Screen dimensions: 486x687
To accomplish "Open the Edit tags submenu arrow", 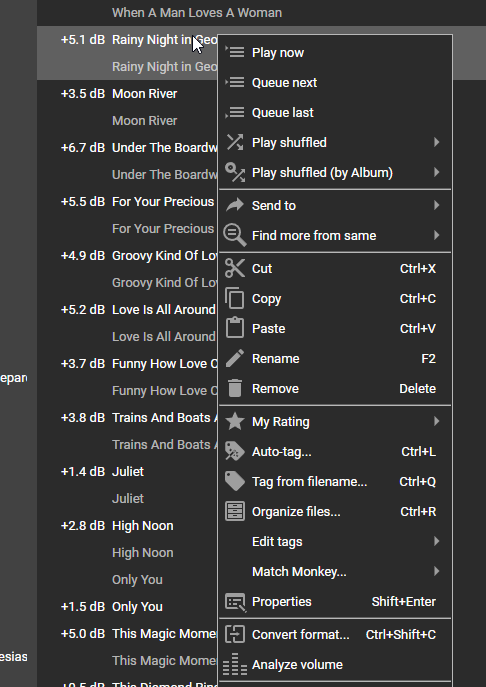I will tap(436, 541).
